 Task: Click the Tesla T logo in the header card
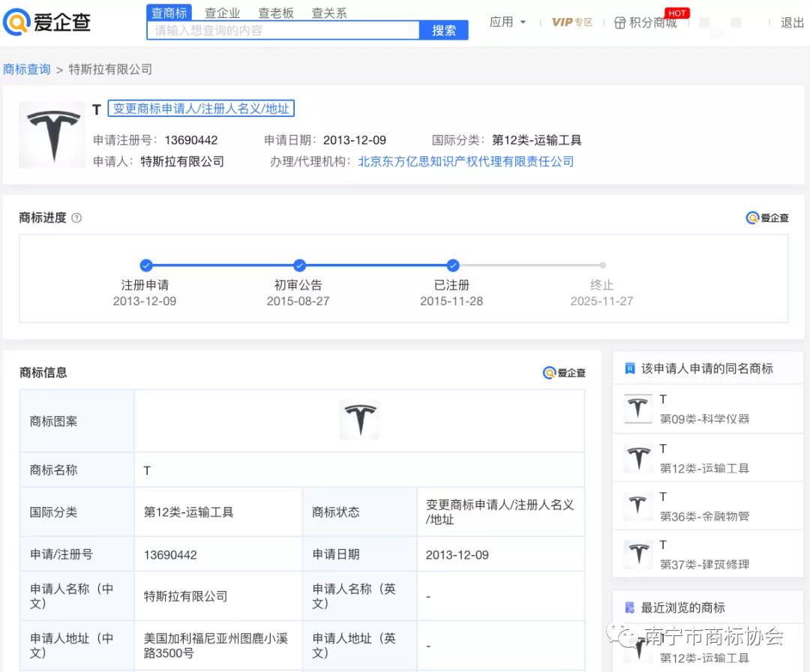pyautogui.click(x=52, y=134)
